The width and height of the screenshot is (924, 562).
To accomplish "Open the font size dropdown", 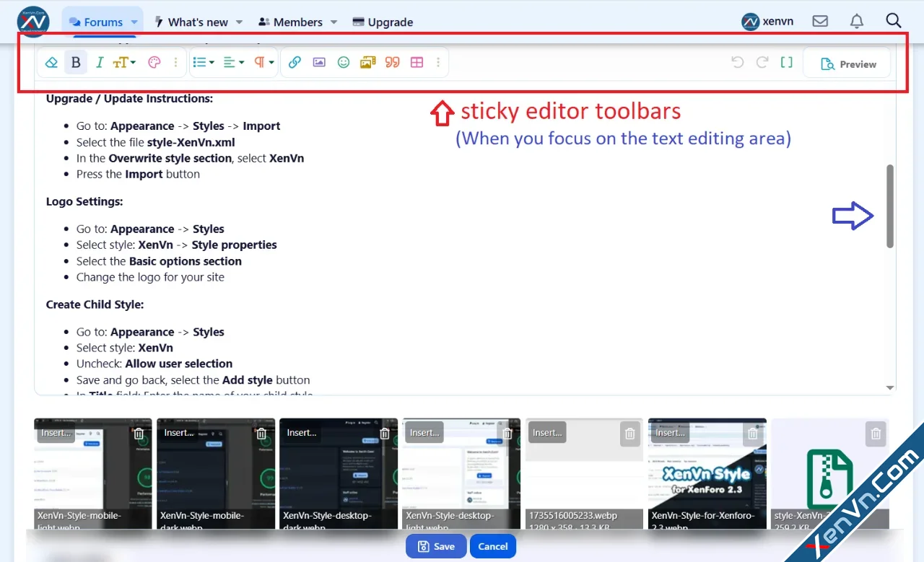I will 123,62.
